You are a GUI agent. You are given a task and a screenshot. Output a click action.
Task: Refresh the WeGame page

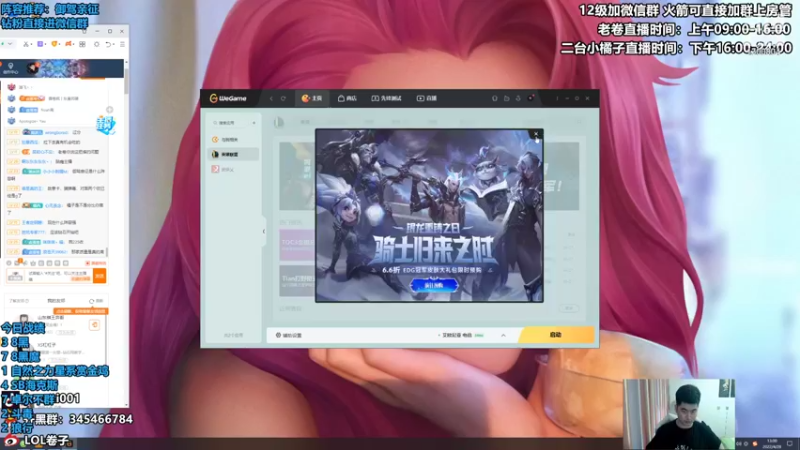(283, 98)
